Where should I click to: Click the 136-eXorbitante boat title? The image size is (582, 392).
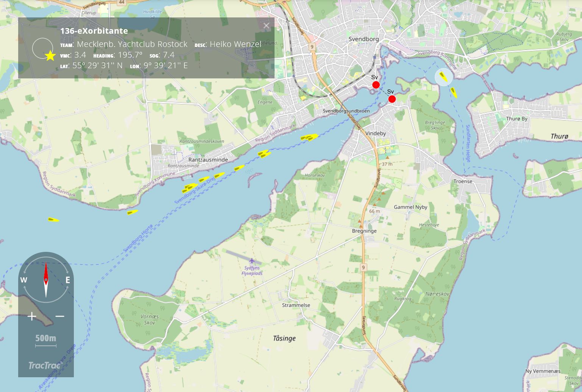click(x=94, y=31)
